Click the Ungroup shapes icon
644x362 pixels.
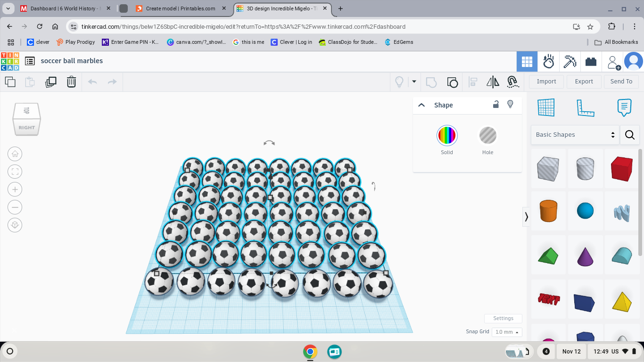(452, 82)
